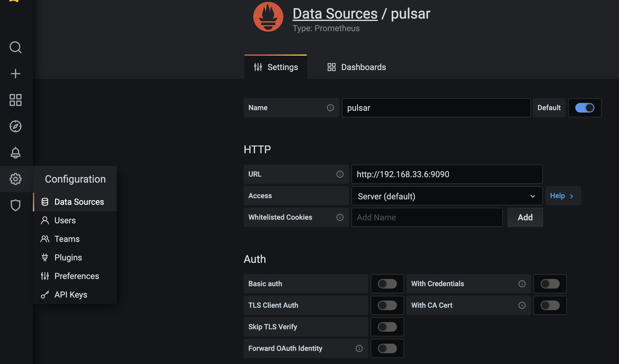Open the Access dropdown showing Server (default)
The width and height of the screenshot is (619, 364).
(x=447, y=196)
